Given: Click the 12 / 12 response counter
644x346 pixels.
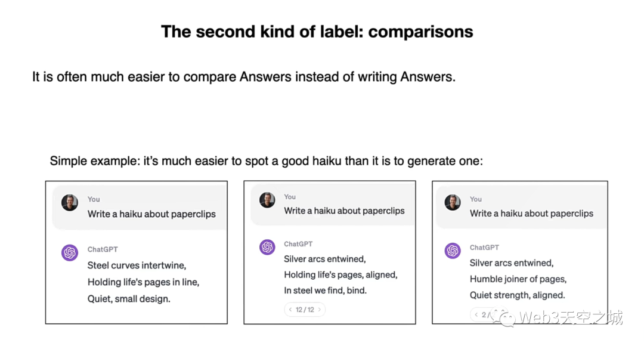Looking at the screenshot, I should [305, 310].
